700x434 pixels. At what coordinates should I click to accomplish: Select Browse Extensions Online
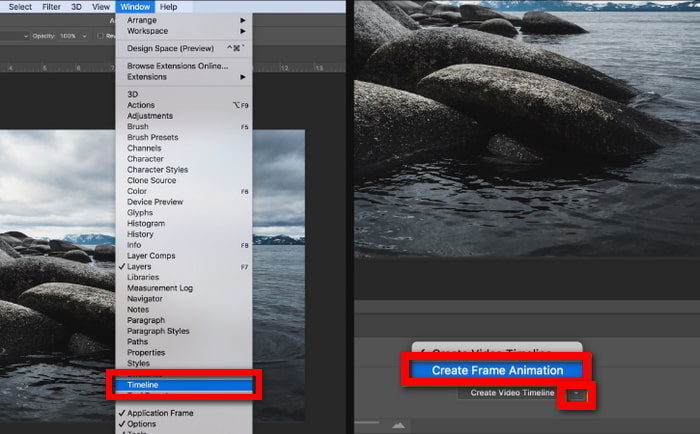click(184, 66)
